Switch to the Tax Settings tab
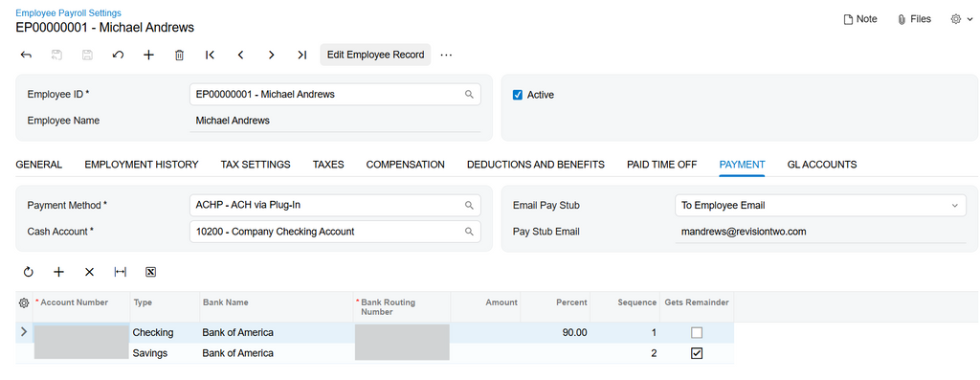The image size is (980, 380). 256,165
